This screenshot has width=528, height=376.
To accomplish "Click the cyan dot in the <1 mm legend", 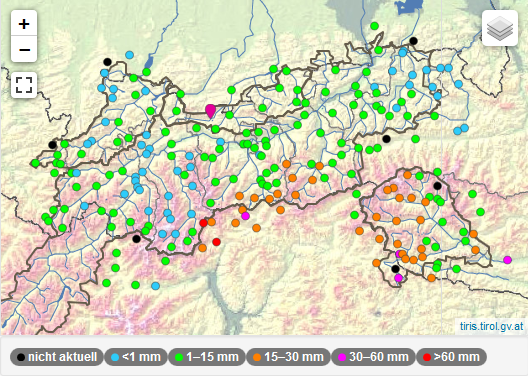I will pyautogui.click(x=115, y=357).
